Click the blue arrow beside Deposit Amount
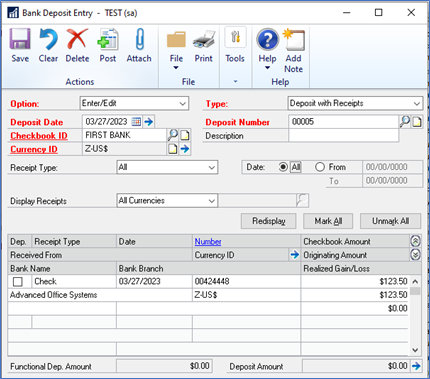This screenshot has width=430, height=379. pos(416,366)
